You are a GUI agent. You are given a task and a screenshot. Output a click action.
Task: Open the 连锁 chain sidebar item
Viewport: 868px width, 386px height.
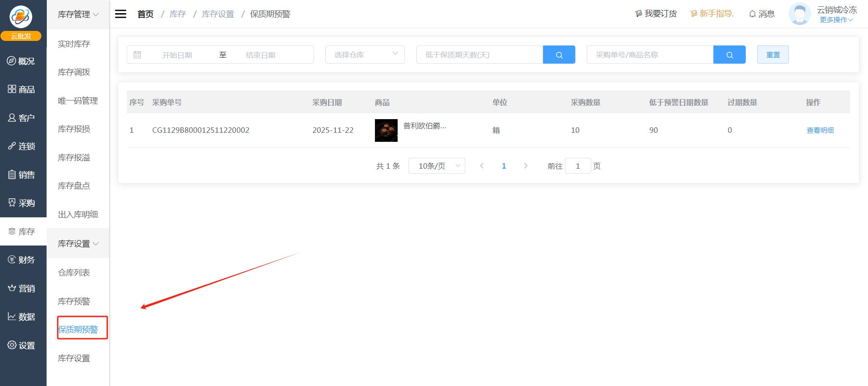pos(21,146)
